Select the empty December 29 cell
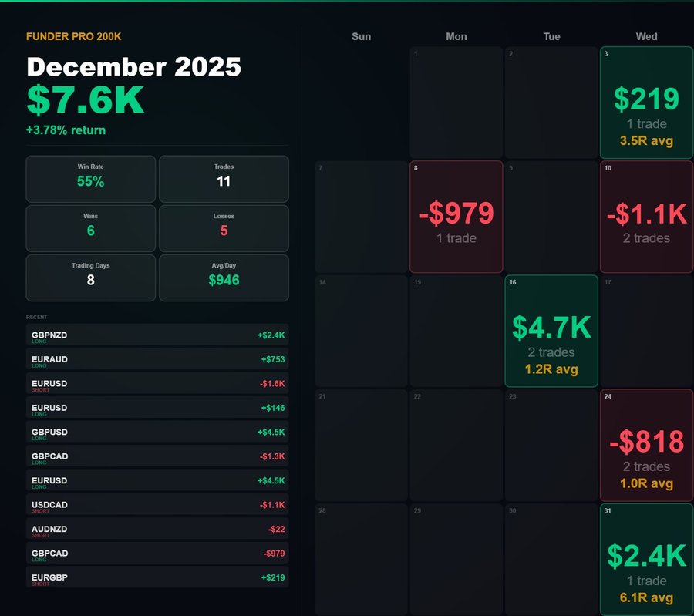Image resolution: width=694 pixels, height=616 pixels. pyautogui.click(x=456, y=560)
